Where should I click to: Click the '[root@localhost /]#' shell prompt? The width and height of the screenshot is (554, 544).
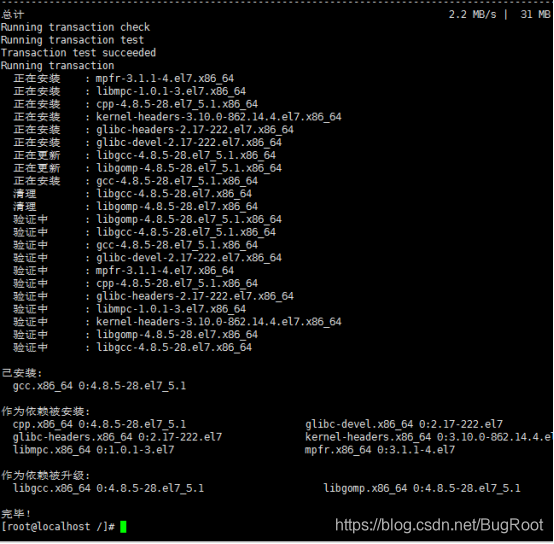click(x=58, y=527)
